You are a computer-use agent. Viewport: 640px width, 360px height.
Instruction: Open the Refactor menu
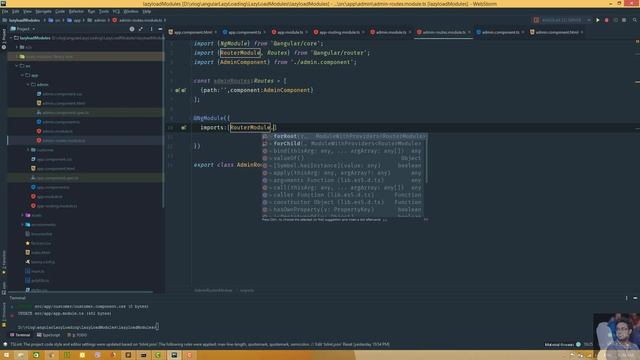[76, 11]
